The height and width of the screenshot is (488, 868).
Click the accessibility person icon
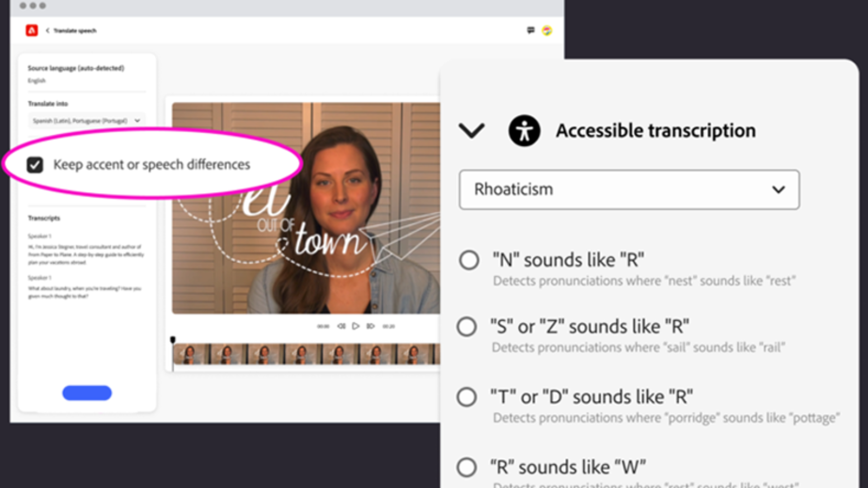[x=524, y=131]
